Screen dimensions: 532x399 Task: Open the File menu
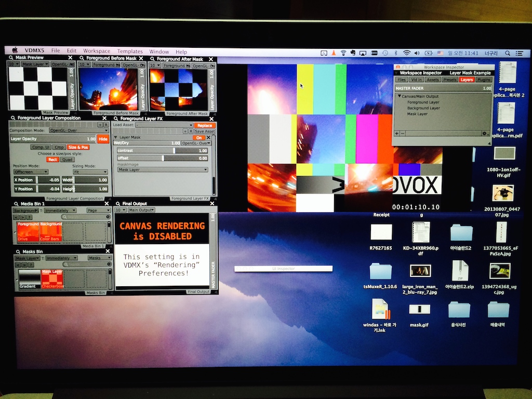click(x=56, y=50)
